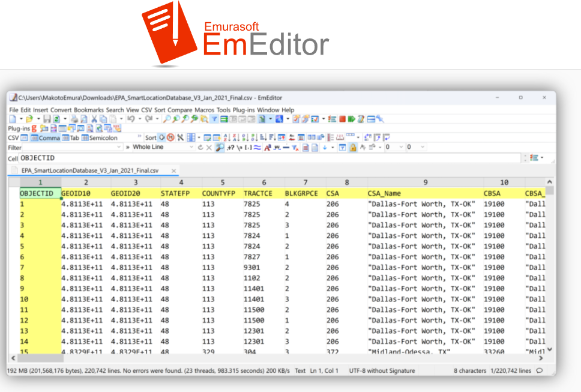Click 'Ln 1, Col 1' in status bar
The height and width of the screenshot is (392, 581).
click(324, 370)
